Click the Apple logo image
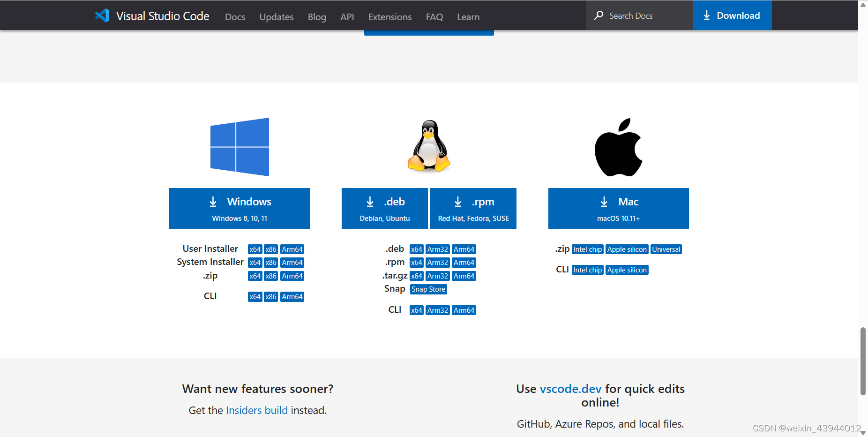This screenshot has height=437, width=868. tap(619, 147)
